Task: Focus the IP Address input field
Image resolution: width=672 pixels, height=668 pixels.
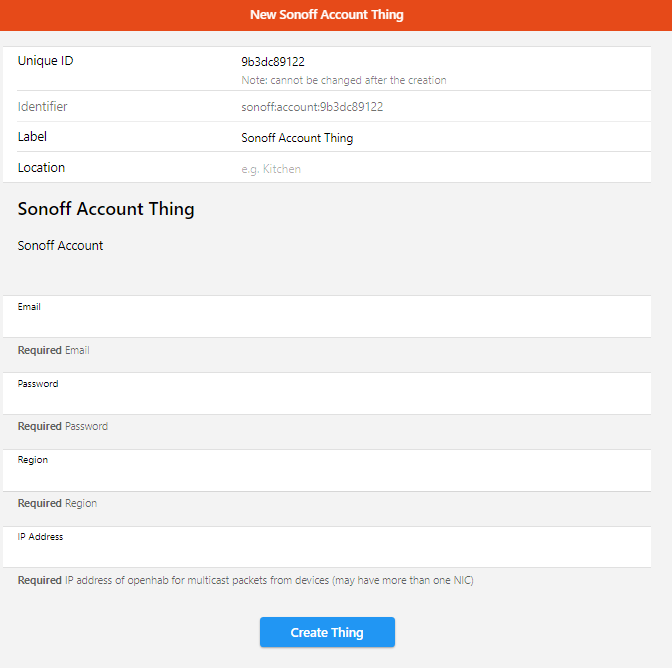Action: [x=327, y=554]
